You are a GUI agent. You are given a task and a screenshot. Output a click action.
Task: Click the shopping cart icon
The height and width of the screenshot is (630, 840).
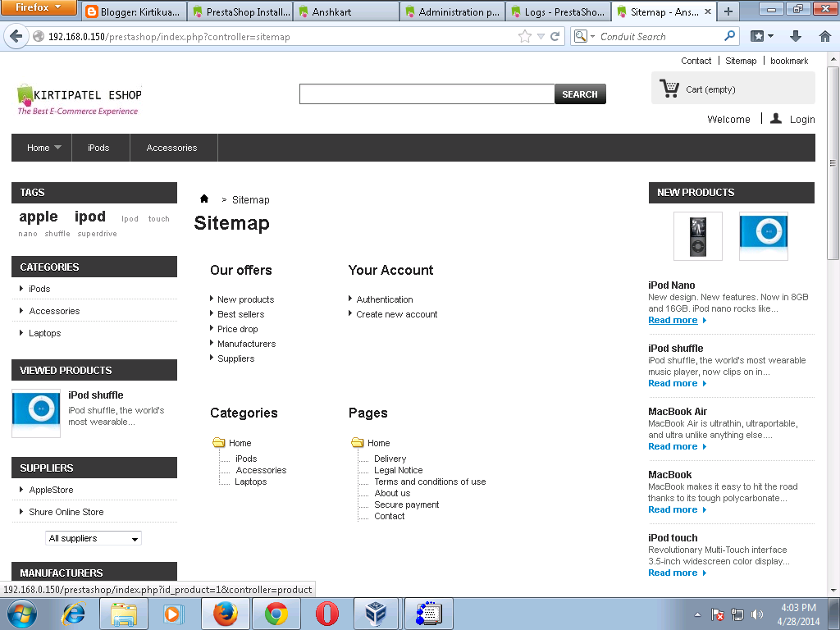pos(669,89)
